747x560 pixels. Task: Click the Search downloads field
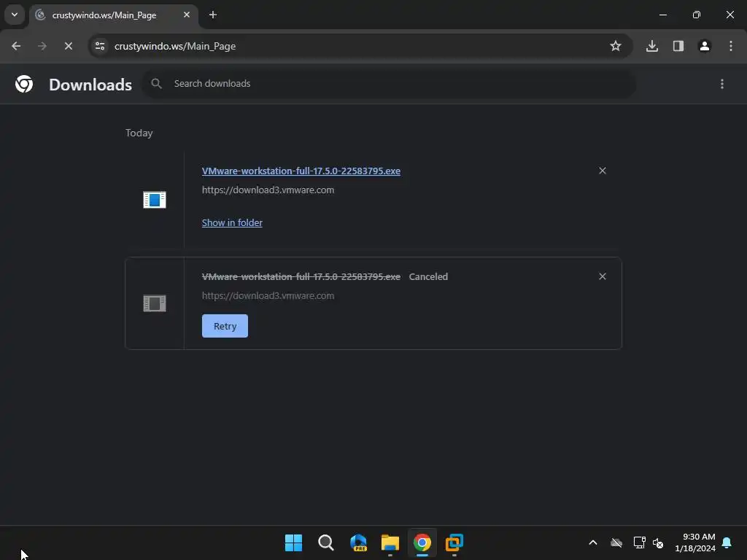click(x=390, y=84)
